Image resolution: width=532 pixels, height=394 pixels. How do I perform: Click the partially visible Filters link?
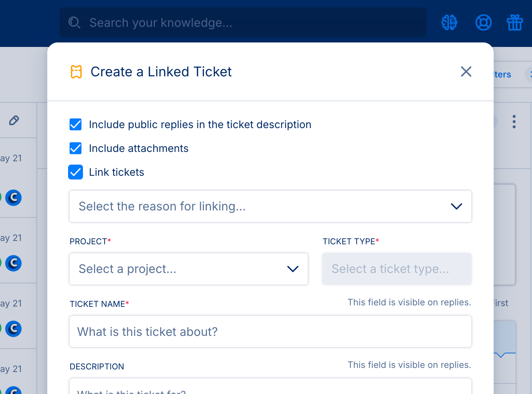pyautogui.click(x=503, y=74)
